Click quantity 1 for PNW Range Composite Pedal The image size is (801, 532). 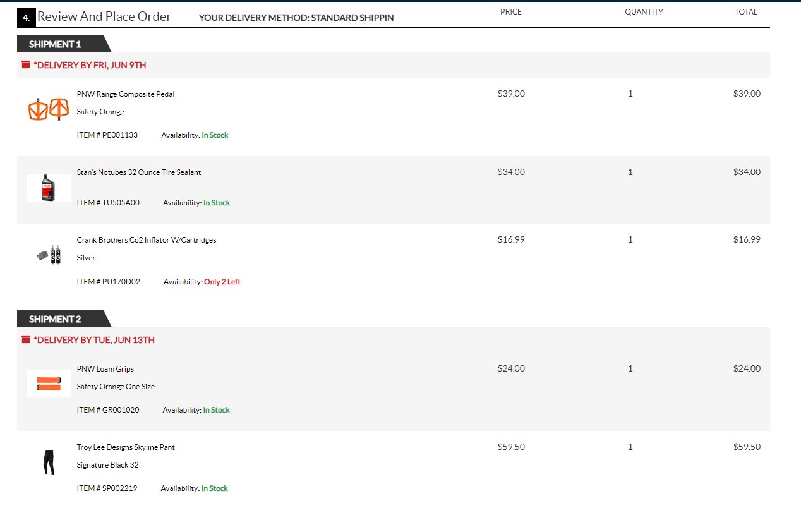click(630, 94)
